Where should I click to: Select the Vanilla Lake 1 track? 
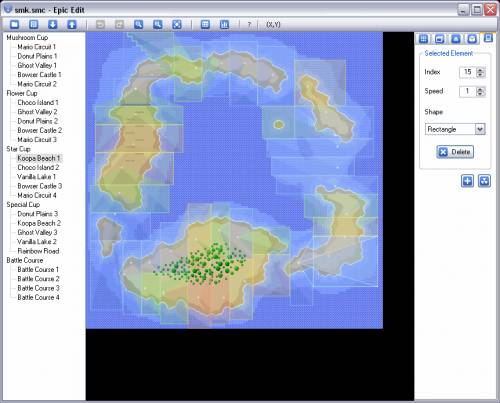click(x=37, y=177)
